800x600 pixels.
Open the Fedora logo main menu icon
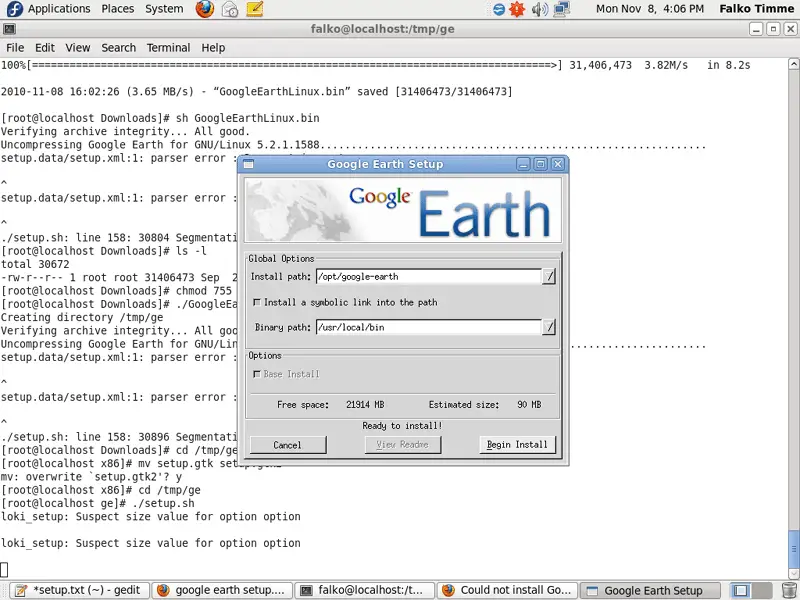click(x=14, y=9)
